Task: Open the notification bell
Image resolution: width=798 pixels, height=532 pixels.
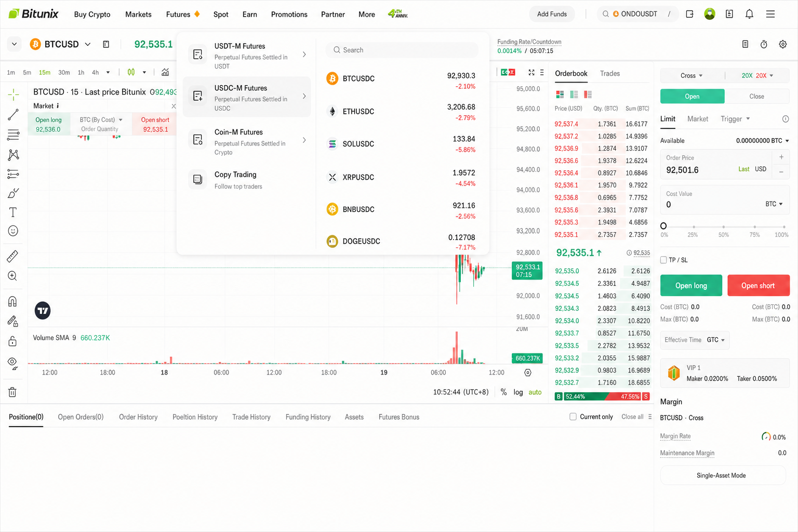Action: click(749, 14)
